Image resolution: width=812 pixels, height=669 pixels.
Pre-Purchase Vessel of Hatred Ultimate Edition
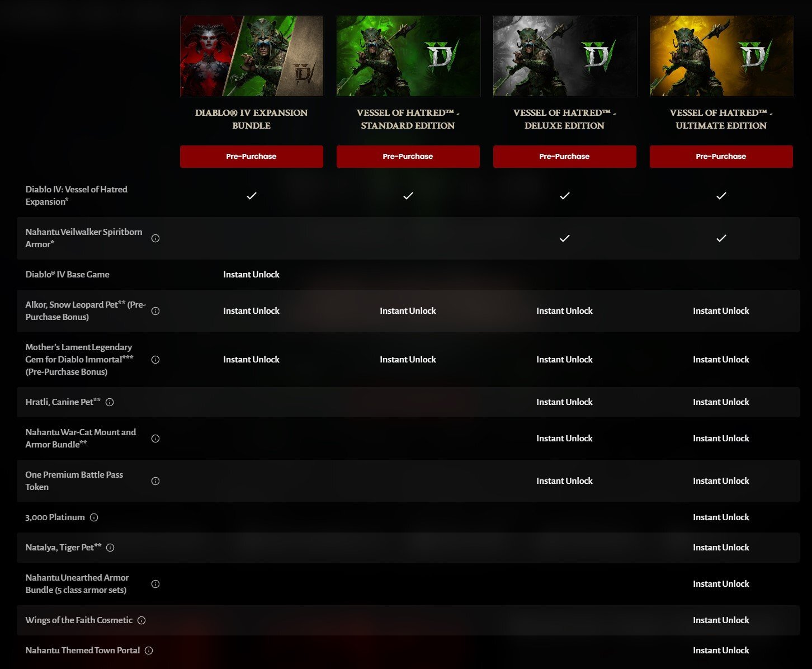[x=721, y=157]
